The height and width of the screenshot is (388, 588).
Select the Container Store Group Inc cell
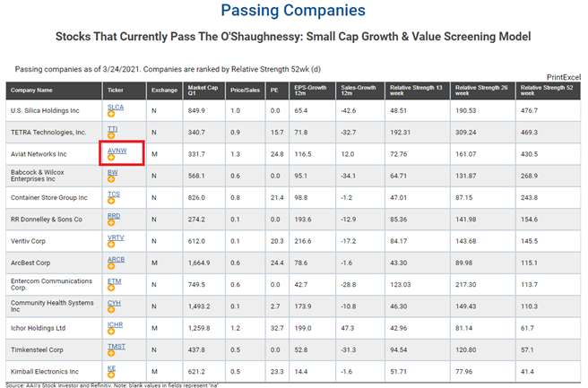pos(54,197)
